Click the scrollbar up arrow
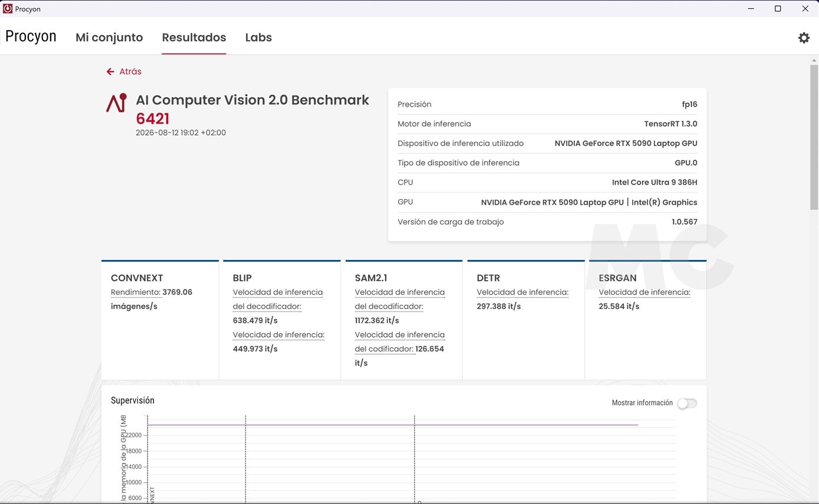The width and height of the screenshot is (819, 504). click(814, 60)
